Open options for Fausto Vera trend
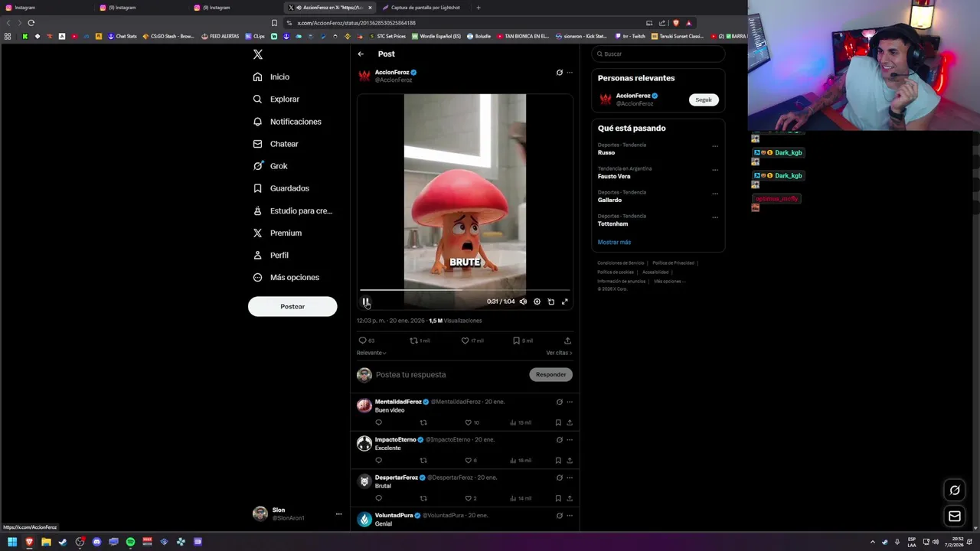The image size is (980, 551). (x=715, y=170)
